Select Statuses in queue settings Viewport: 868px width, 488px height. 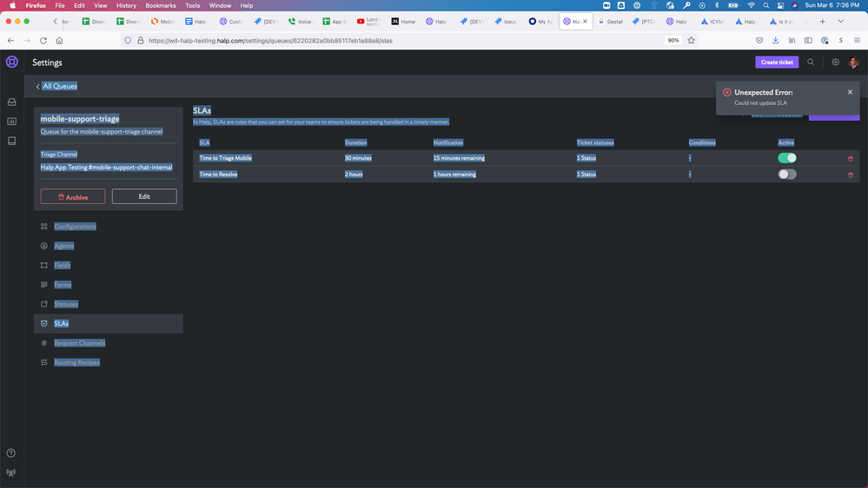(x=66, y=304)
